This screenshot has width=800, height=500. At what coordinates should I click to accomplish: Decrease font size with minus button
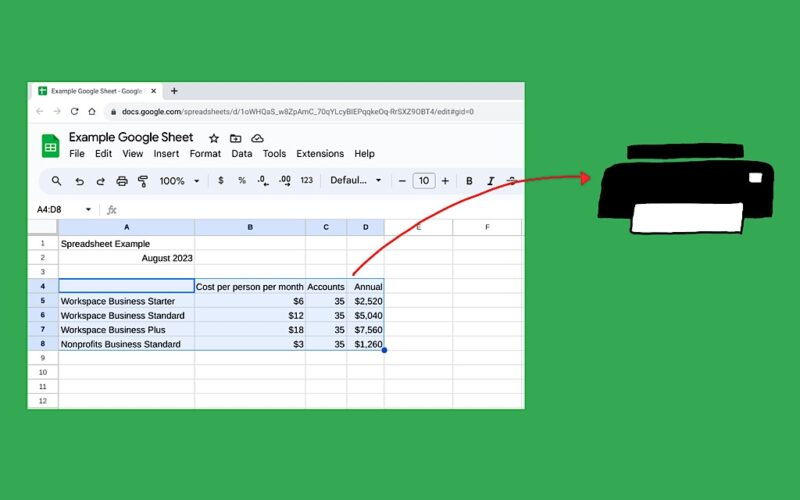(402, 181)
